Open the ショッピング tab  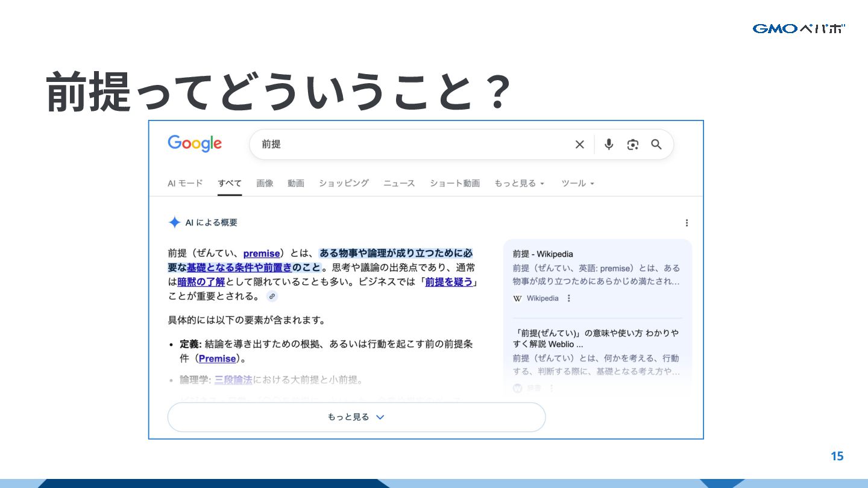coord(344,183)
